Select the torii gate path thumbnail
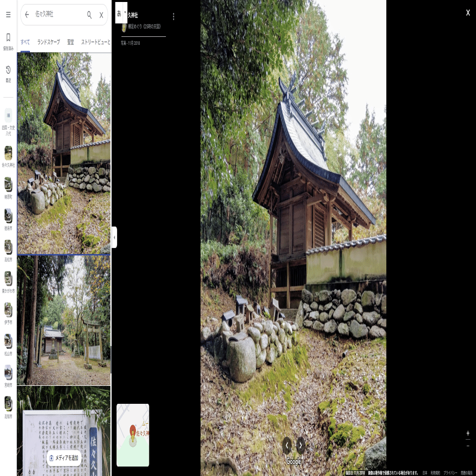The height and width of the screenshot is (476, 476). click(64, 320)
